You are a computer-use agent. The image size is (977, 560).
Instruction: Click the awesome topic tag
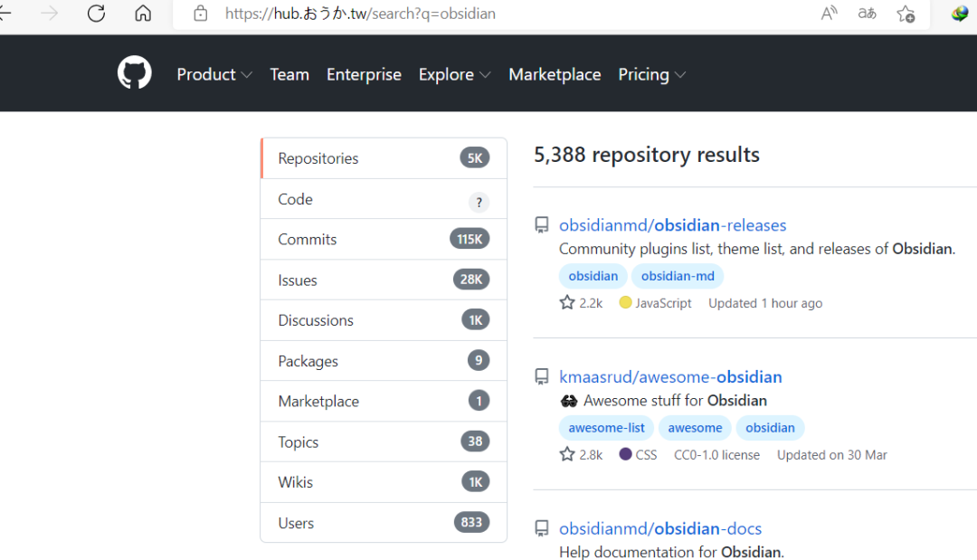695,428
